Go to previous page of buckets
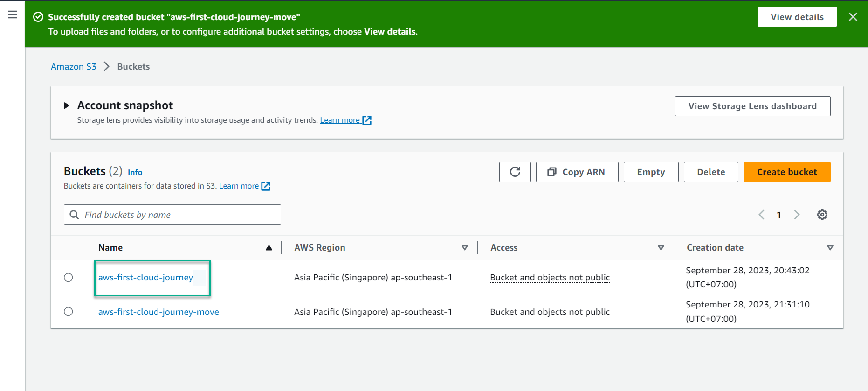Screen dimensions: 868x391 [761, 215]
